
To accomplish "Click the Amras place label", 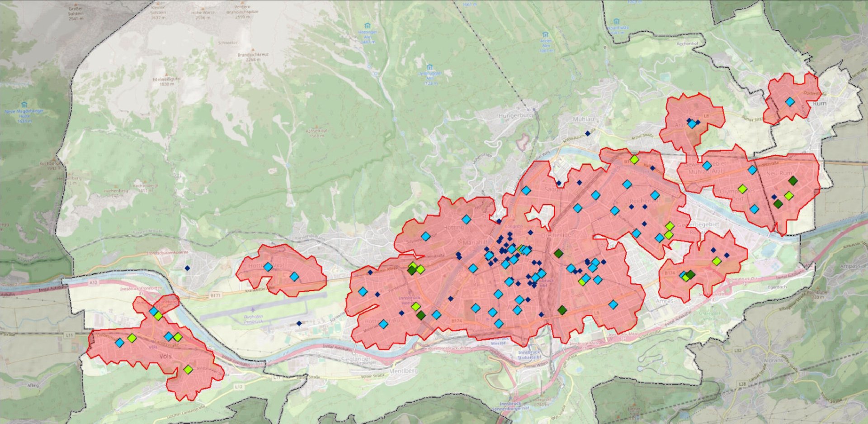I will (x=665, y=300).
